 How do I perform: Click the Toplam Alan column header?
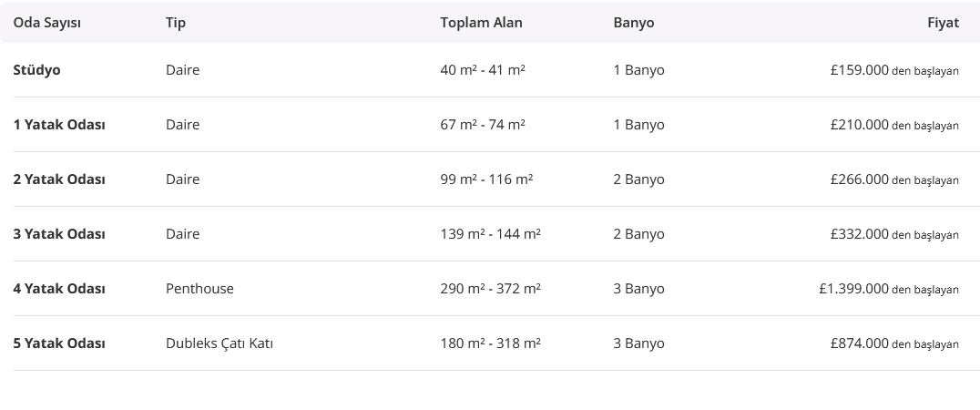(481, 23)
